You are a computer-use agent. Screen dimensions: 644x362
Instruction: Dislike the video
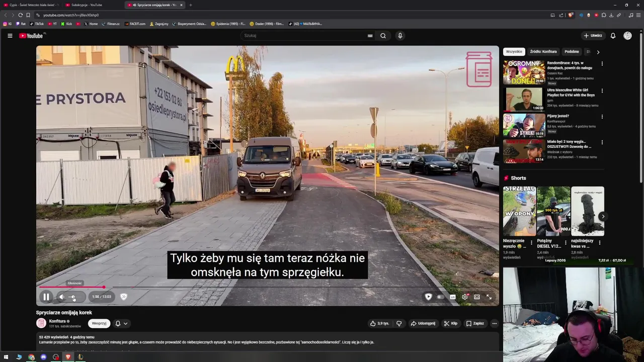tap(399, 323)
